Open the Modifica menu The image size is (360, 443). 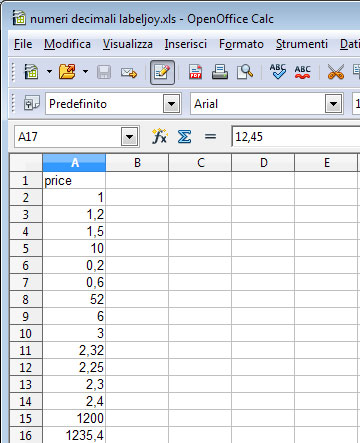(67, 44)
